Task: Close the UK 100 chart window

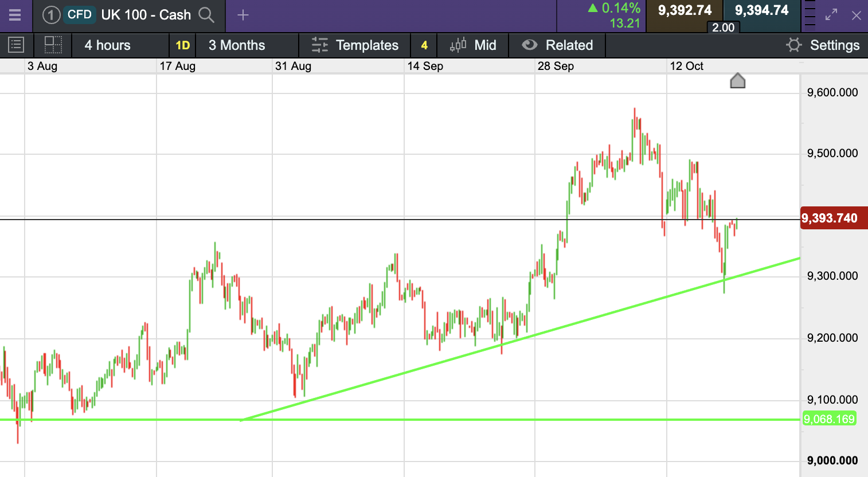Action: 856,15
